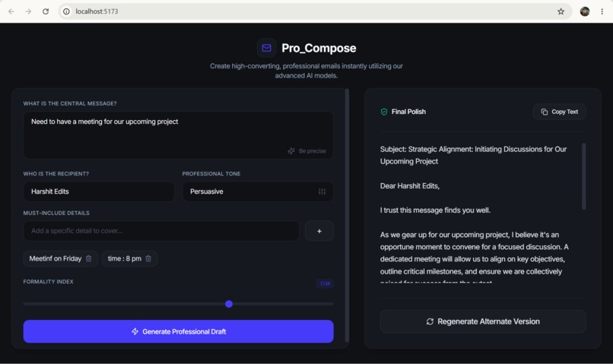Click the browser back arrow
The height and width of the screenshot is (364, 613).
coord(11,11)
